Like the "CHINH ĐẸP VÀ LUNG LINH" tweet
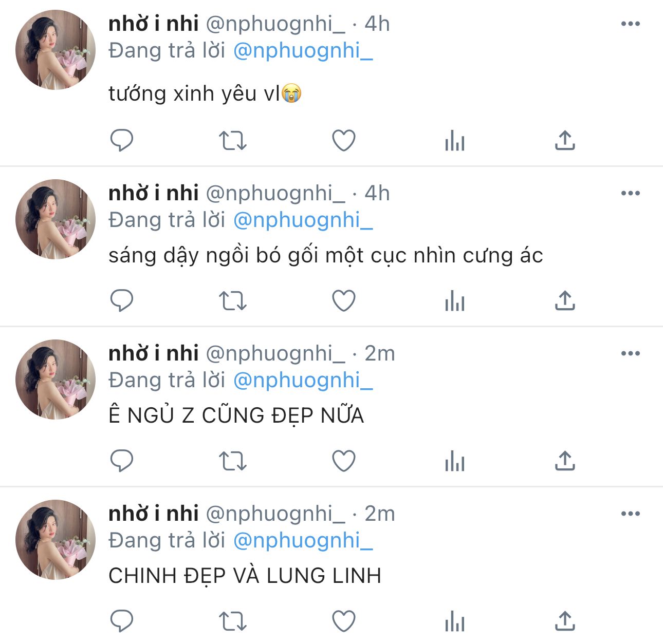 (x=344, y=621)
